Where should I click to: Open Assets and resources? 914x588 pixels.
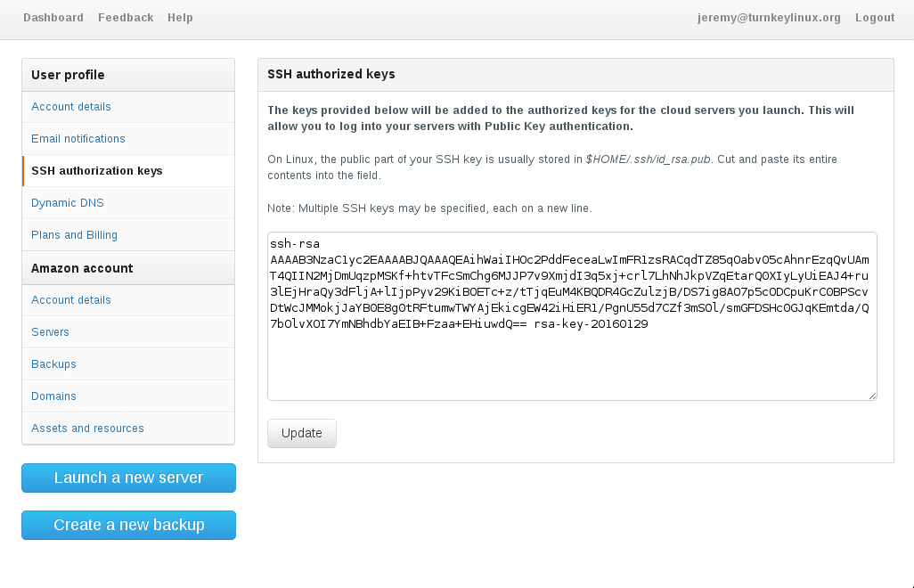[x=87, y=429]
